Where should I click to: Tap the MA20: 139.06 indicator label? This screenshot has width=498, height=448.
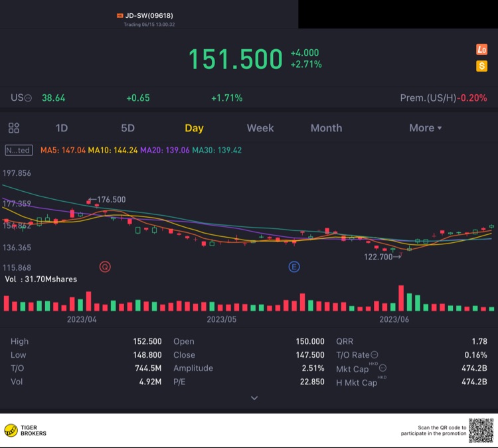tap(165, 150)
